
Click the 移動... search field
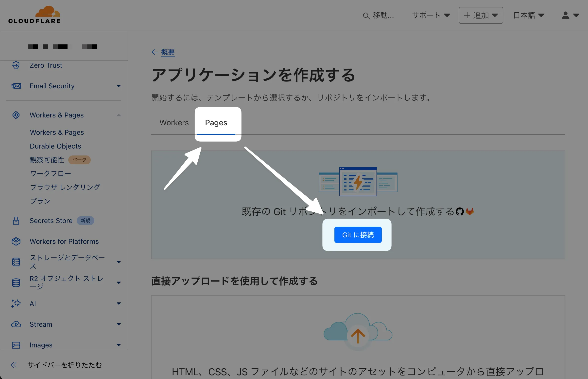click(x=379, y=16)
